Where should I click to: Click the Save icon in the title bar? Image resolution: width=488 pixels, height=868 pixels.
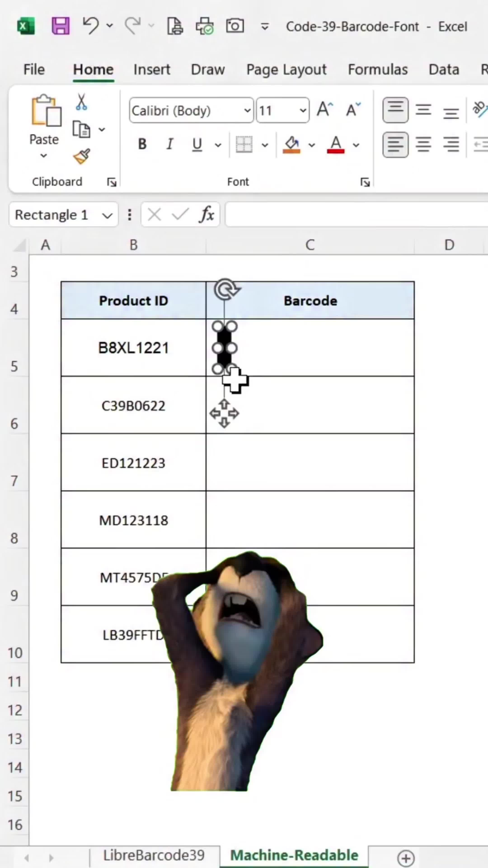61,26
